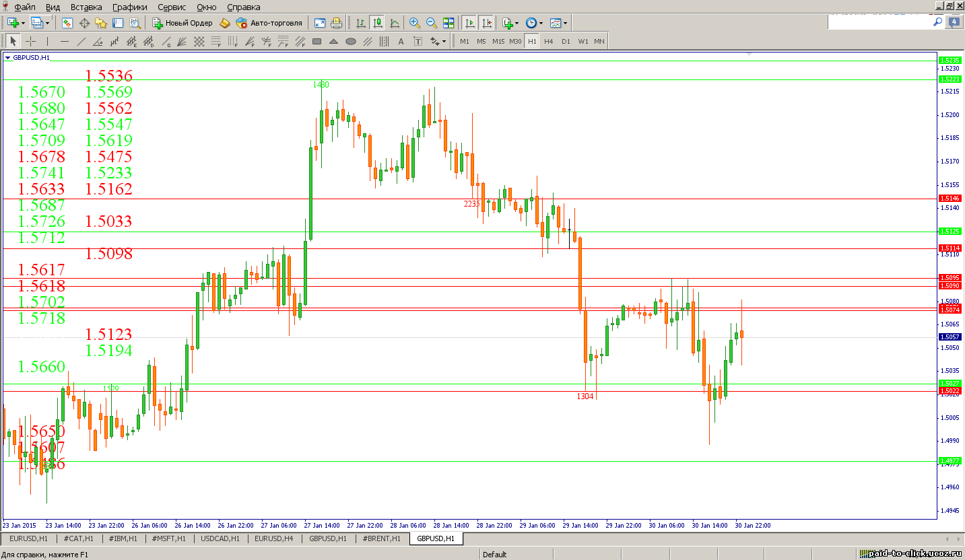Select the Fibonacci Arcs tool
Viewport: 965px width, 560px height.
click(267, 42)
